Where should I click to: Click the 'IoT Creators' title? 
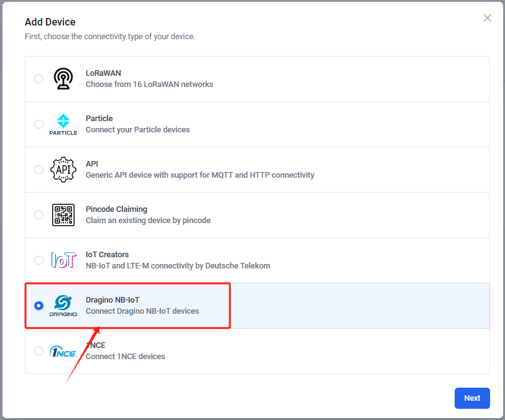pos(107,255)
